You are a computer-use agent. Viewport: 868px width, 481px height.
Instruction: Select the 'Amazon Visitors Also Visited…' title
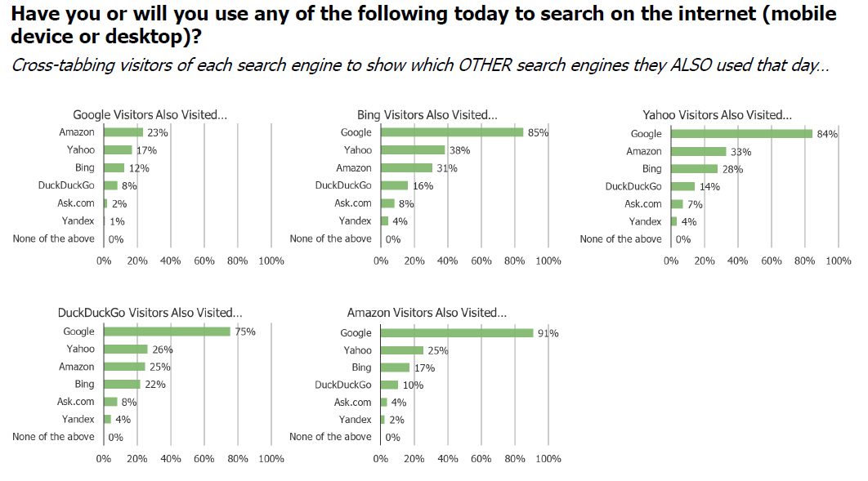point(427,313)
